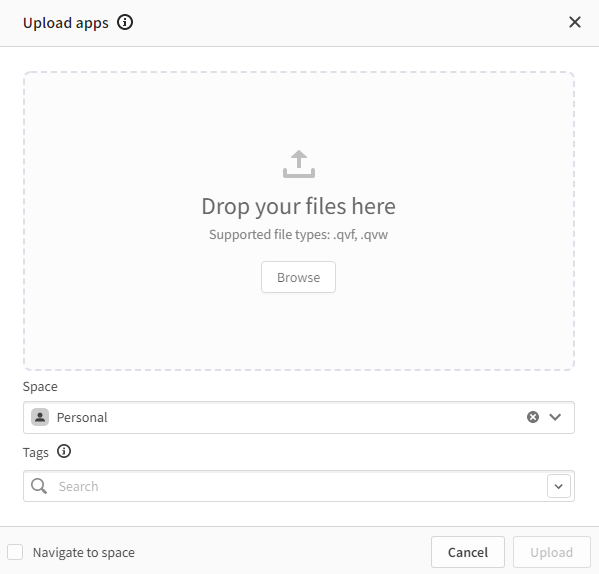
Task: Click the Personal space avatar icon
Action: point(40,417)
